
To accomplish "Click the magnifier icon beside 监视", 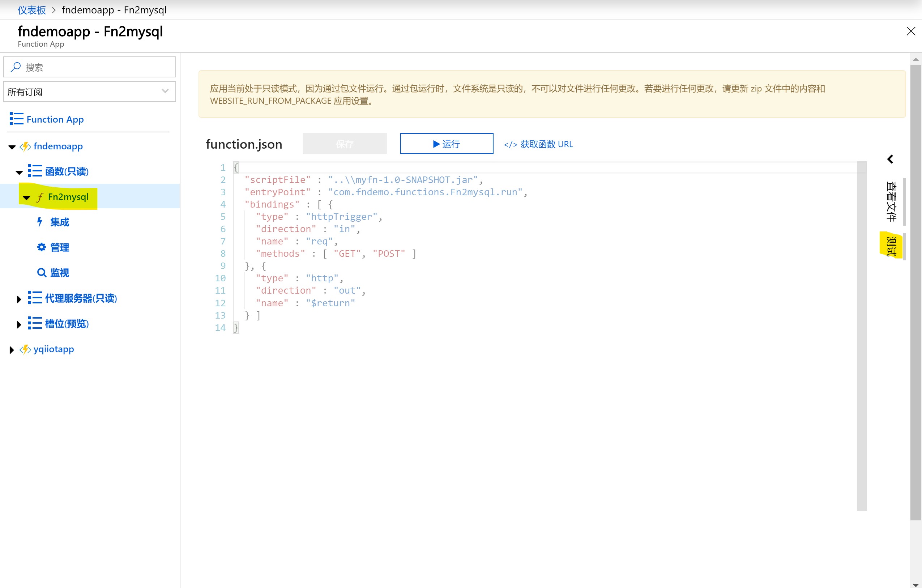I will [41, 273].
